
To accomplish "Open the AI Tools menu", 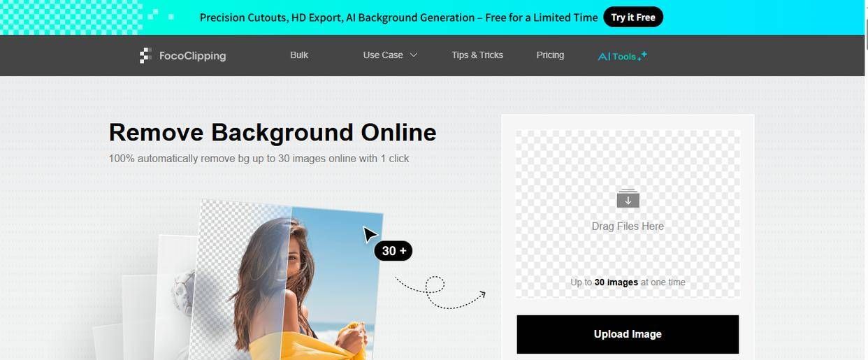I will [623, 56].
